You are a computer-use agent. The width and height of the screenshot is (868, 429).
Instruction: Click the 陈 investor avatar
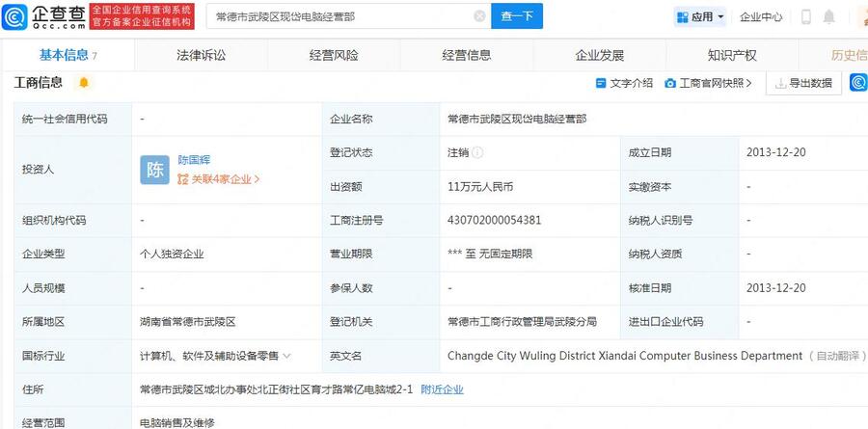154,170
